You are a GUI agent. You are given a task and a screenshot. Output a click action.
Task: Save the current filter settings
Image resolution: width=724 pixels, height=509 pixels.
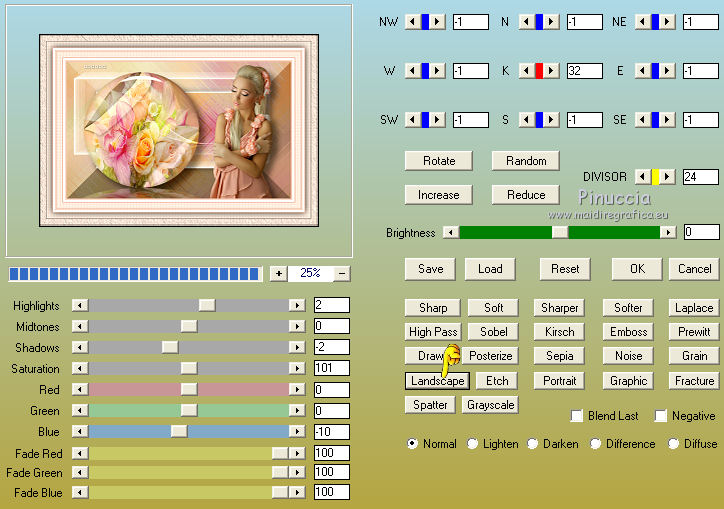(x=430, y=269)
